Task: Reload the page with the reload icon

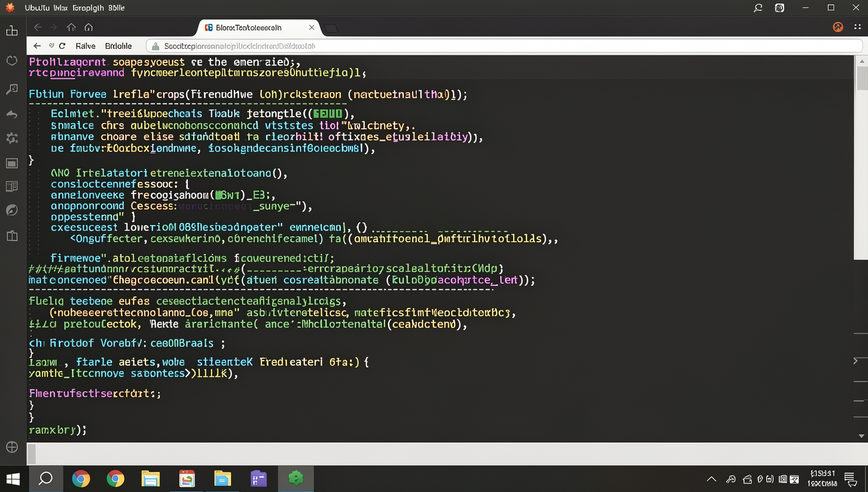Action: pos(62,46)
